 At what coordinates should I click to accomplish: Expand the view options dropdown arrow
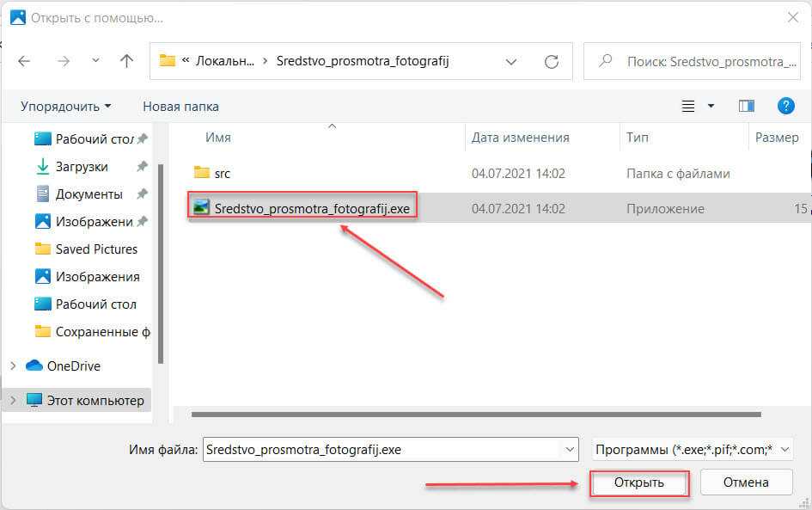(711, 106)
